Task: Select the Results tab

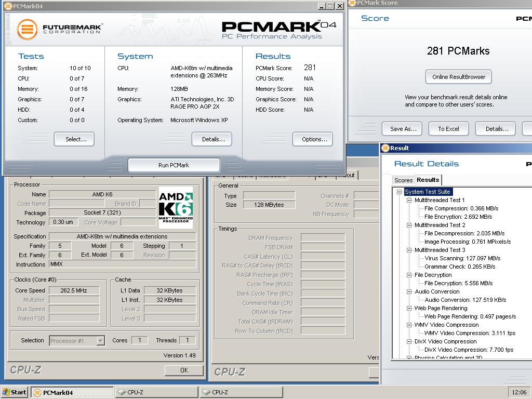Action: (x=428, y=180)
